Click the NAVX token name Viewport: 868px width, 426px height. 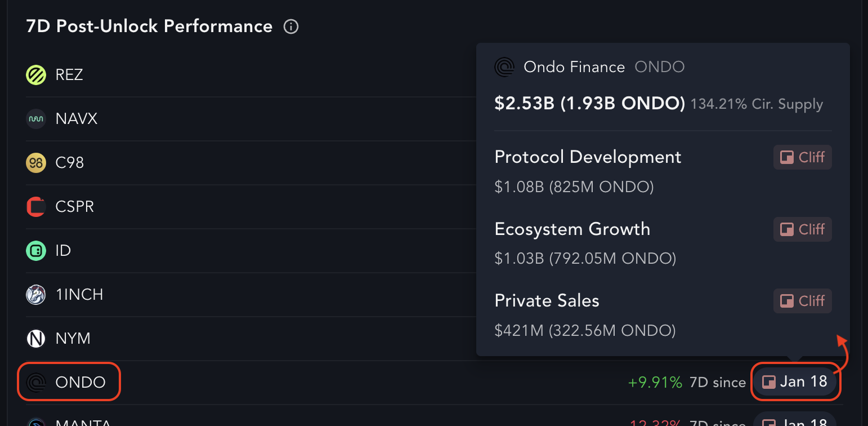77,119
